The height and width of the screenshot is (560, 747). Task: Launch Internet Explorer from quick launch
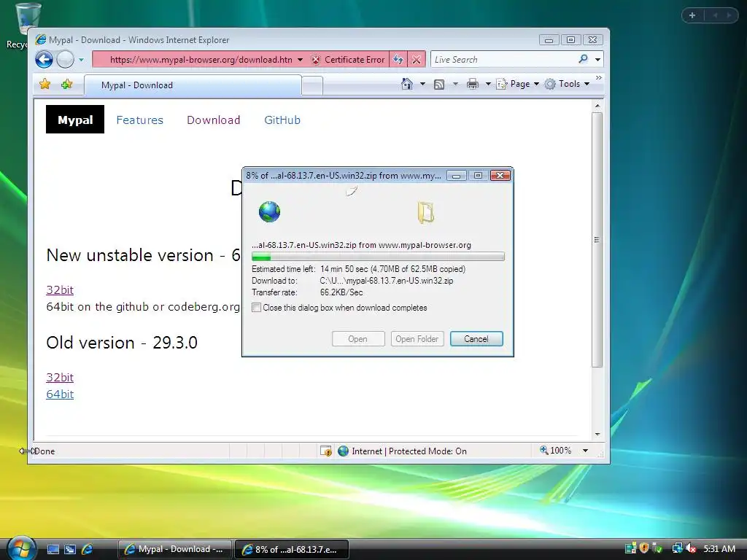[x=88, y=550]
